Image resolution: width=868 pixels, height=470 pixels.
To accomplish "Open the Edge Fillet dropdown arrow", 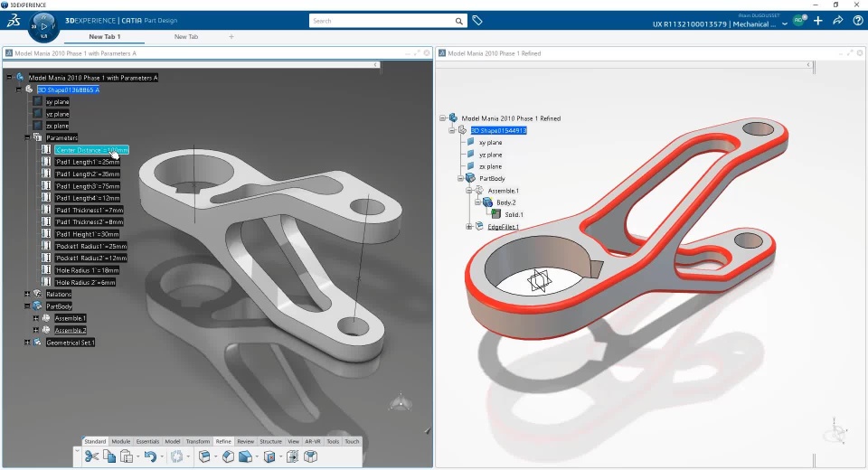I will tap(215, 456).
